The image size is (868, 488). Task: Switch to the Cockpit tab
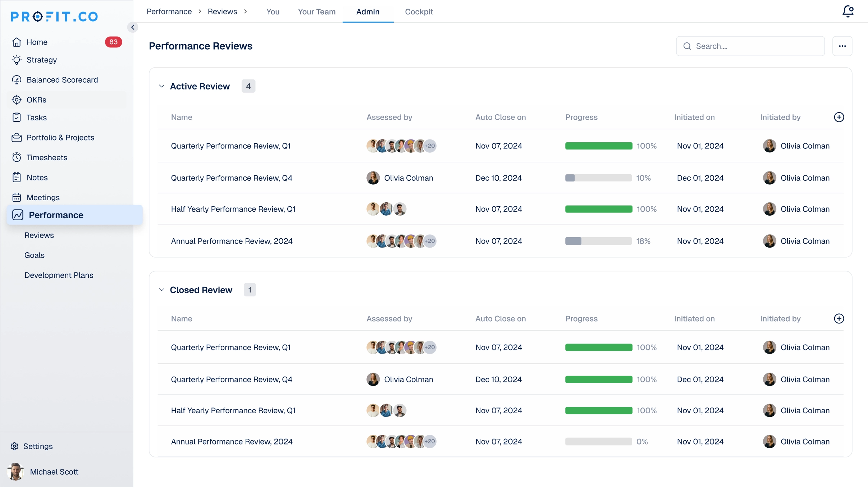click(x=419, y=11)
